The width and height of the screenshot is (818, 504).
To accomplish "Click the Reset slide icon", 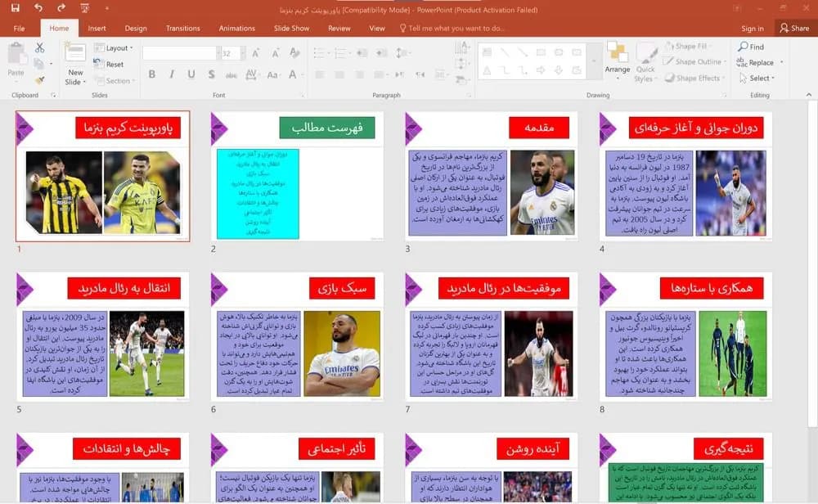I will (x=109, y=64).
